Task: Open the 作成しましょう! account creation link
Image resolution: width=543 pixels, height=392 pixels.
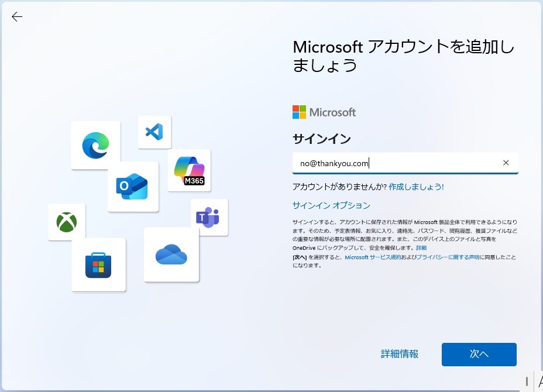Action: [x=416, y=187]
